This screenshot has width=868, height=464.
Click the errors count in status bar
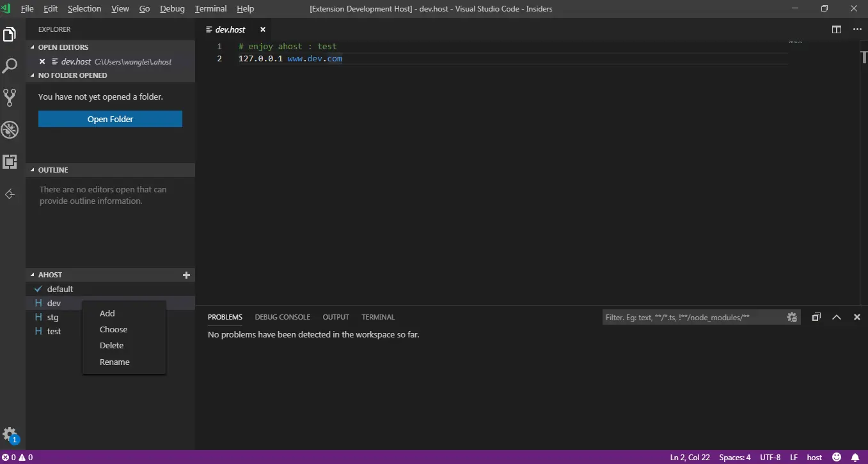coord(9,458)
